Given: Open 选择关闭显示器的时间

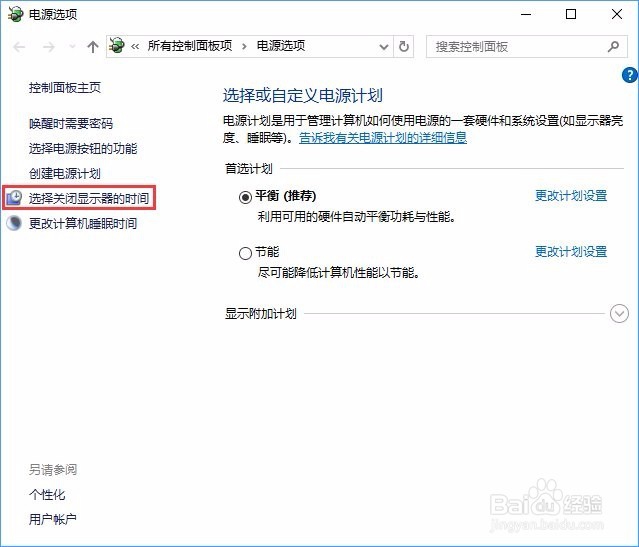Looking at the screenshot, I should coord(89,198).
